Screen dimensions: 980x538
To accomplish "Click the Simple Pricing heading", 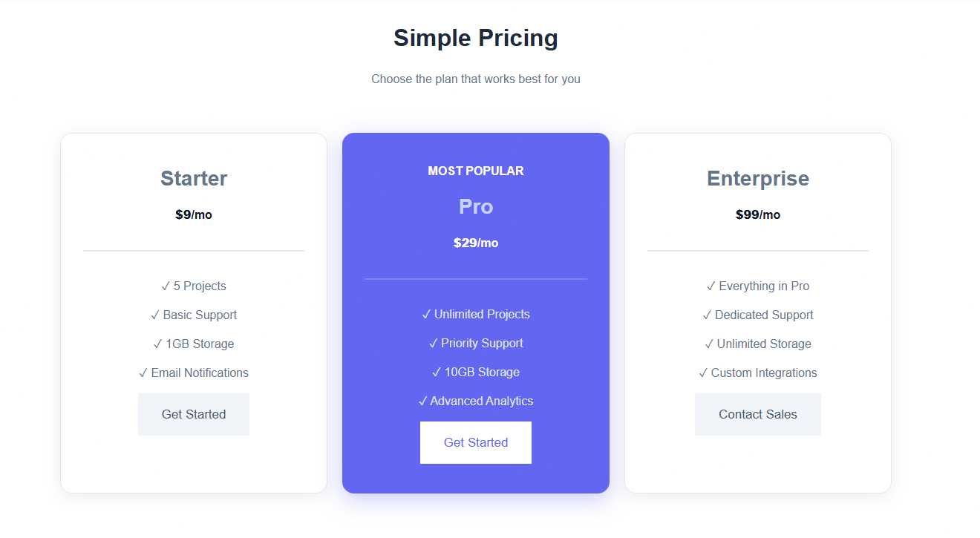I will coord(476,38).
